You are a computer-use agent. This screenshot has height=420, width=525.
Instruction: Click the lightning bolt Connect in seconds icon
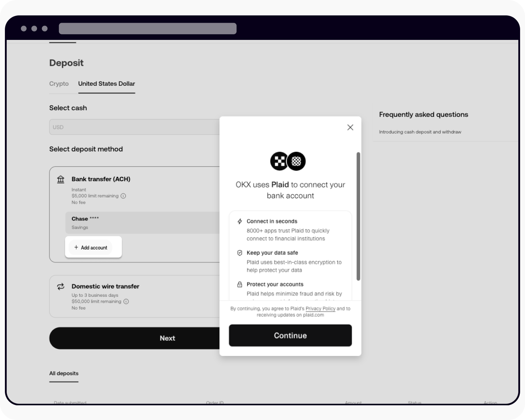click(x=240, y=221)
